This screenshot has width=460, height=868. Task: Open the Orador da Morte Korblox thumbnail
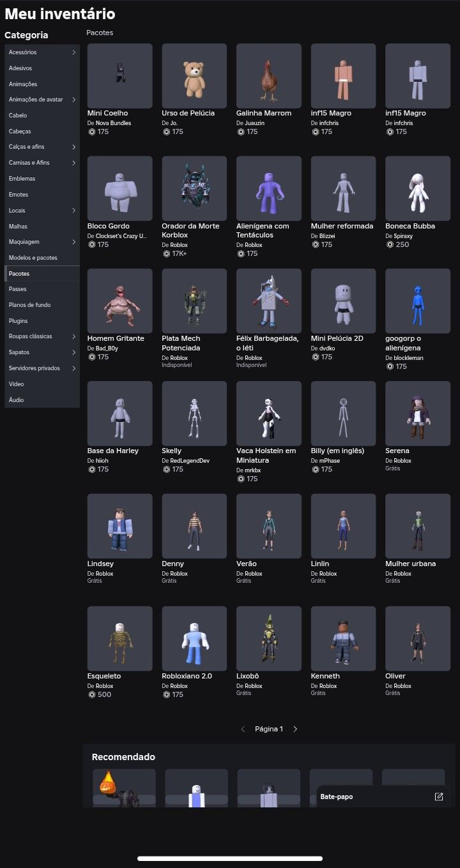[x=194, y=189]
